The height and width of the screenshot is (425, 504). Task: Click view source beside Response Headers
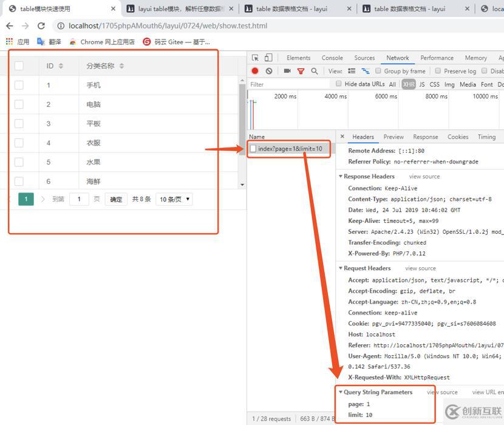tap(424, 177)
